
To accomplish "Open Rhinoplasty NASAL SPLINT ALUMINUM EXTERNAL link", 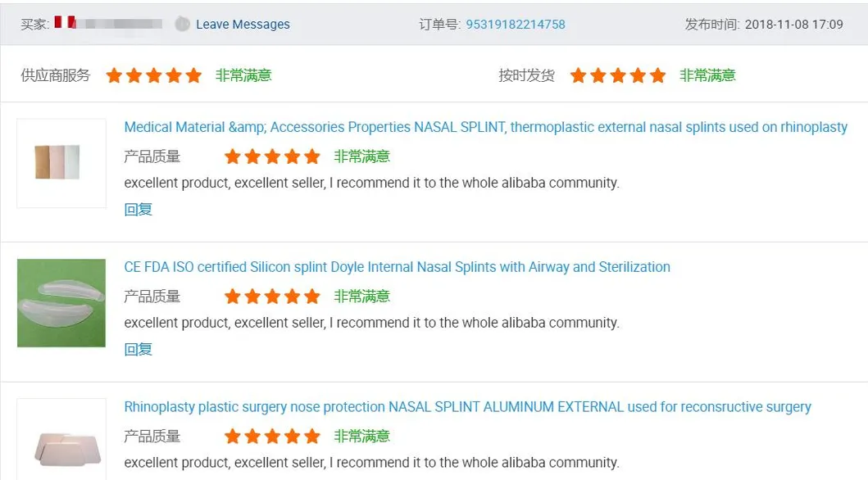I will 467,407.
